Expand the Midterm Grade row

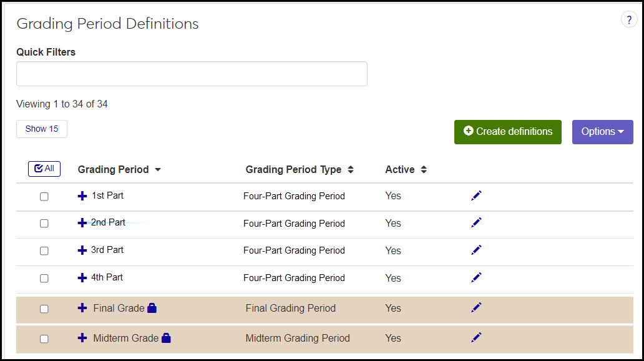tap(82, 338)
